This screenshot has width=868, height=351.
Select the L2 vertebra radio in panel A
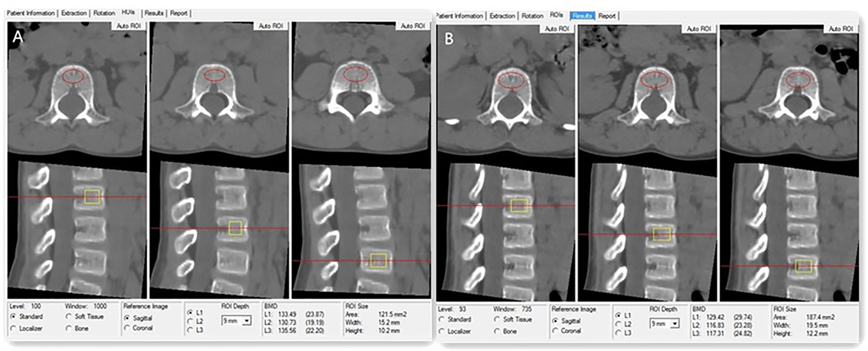[190, 321]
